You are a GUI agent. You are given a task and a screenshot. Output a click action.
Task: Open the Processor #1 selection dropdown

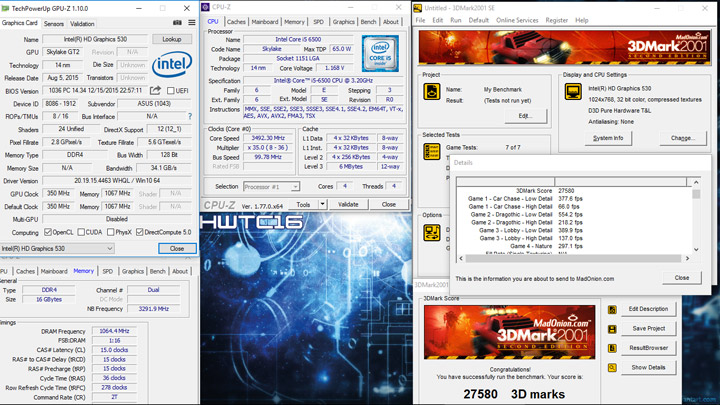point(271,187)
